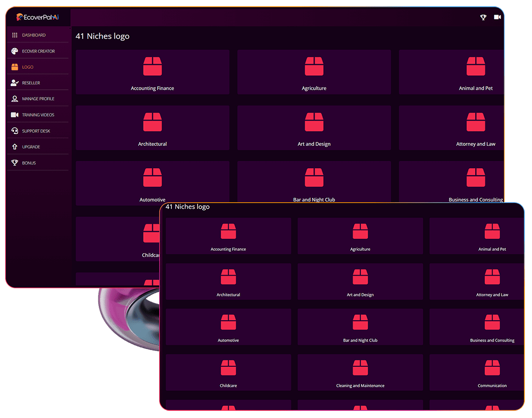Screen dimensions: 532x418
Task: Open Animal and Pet card in back window
Action: coord(451,72)
